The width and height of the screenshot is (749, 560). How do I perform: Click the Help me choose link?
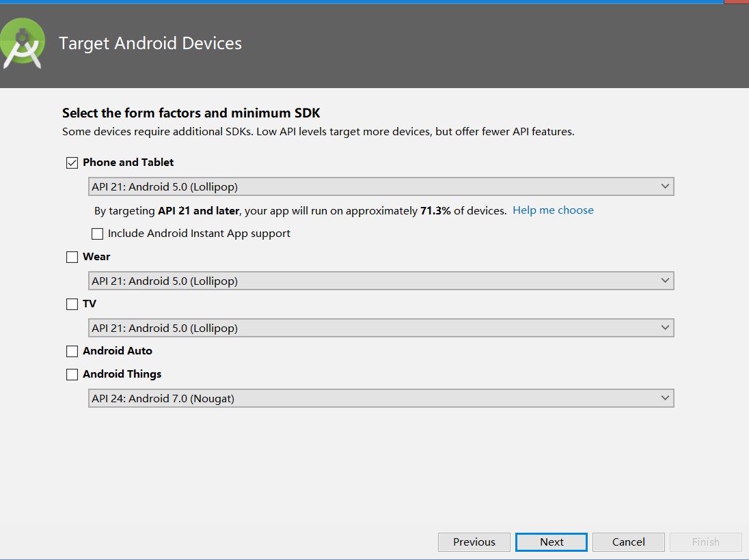click(553, 210)
